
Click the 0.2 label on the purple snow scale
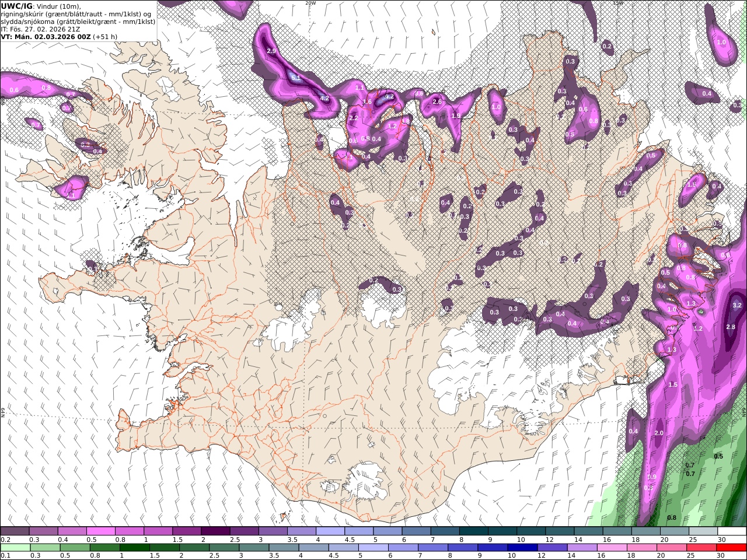(5, 540)
